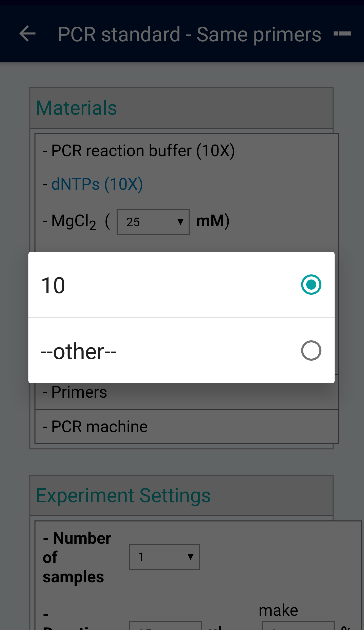The height and width of the screenshot is (630, 364).
Task: Choose the "10" option text in popup
Action: [53, 285]
